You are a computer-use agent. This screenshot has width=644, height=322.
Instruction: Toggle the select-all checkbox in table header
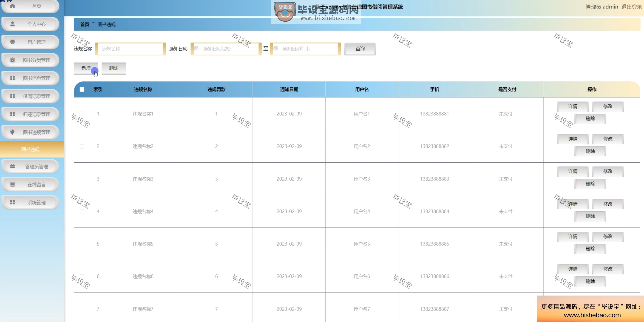click(x=82, y=89)
